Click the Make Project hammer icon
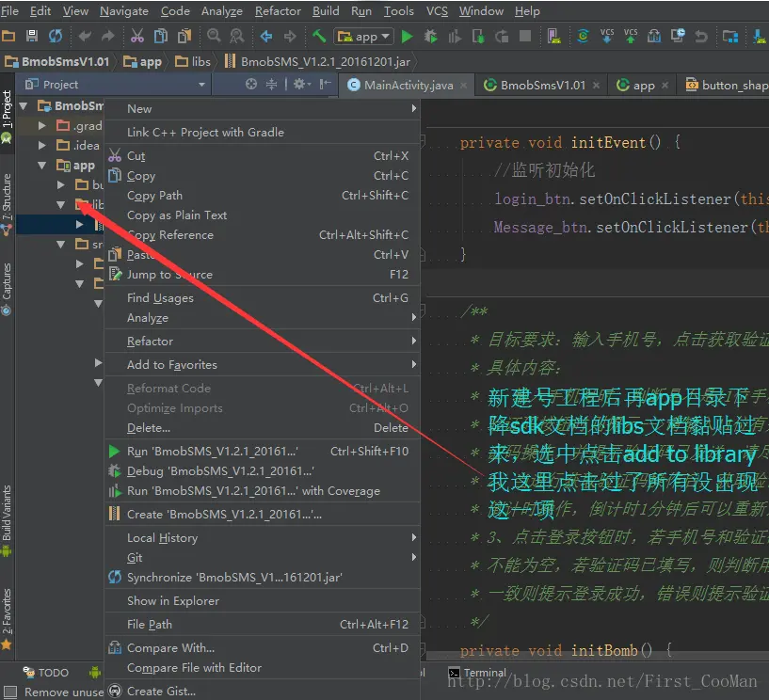This screenshot has height=700, width=769. point(320,37)
